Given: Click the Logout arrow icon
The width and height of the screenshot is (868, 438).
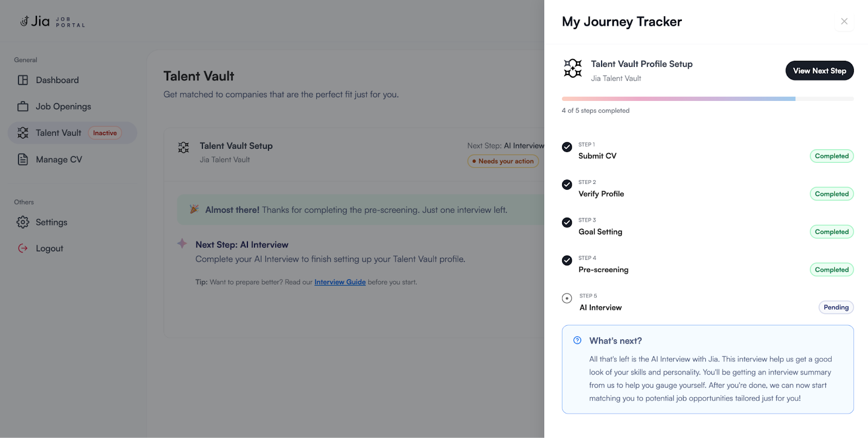Looking at the screenshot, I should point(23,249).
